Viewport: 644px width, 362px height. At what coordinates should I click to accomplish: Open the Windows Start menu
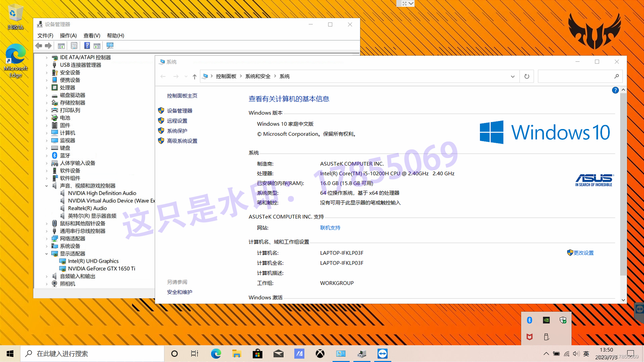(10, 354)
